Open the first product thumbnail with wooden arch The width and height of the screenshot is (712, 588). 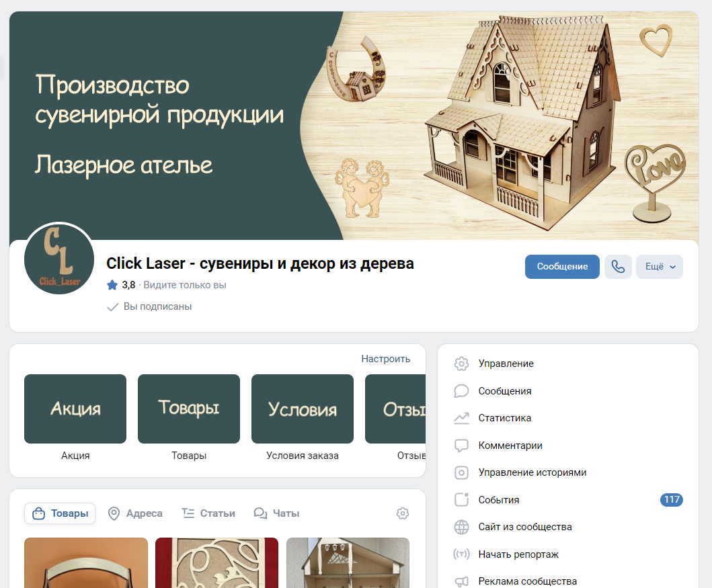86,562
